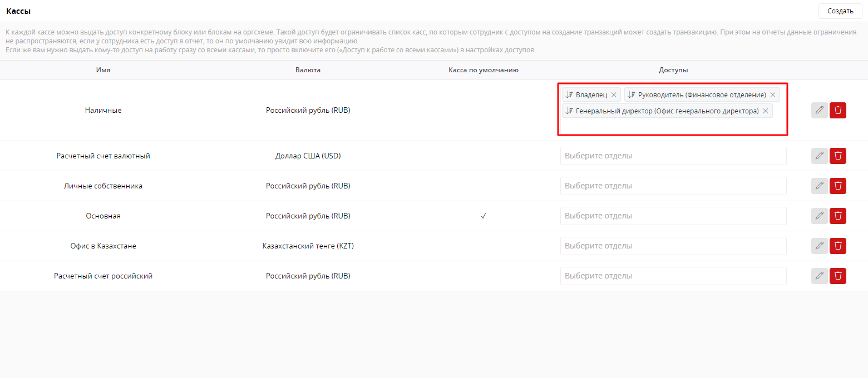Screen dimensions: 868x378
Task: Remove the Владелец access tag
Action: point(614,95)
